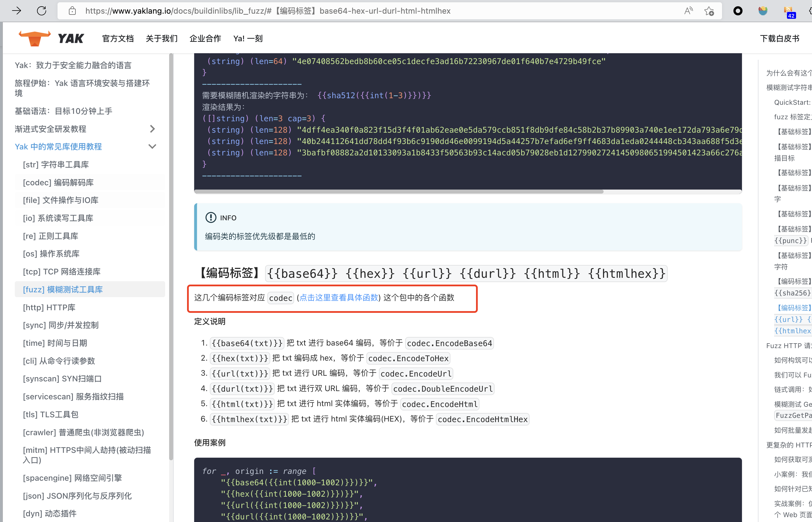Expand the 渐进式安全研发教程 section
The image size is (812, 522).
pyautogui.click(x=152, y=129)
